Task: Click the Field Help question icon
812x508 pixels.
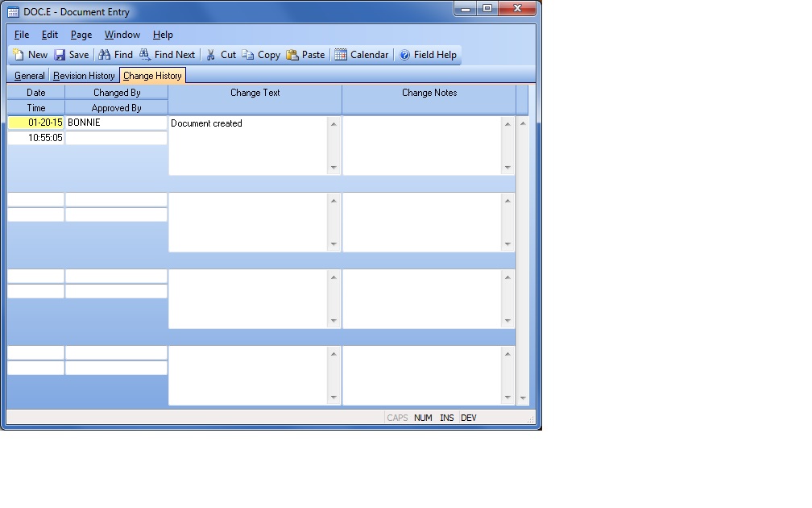Action: pyautogui.click(x=404, y=55)
